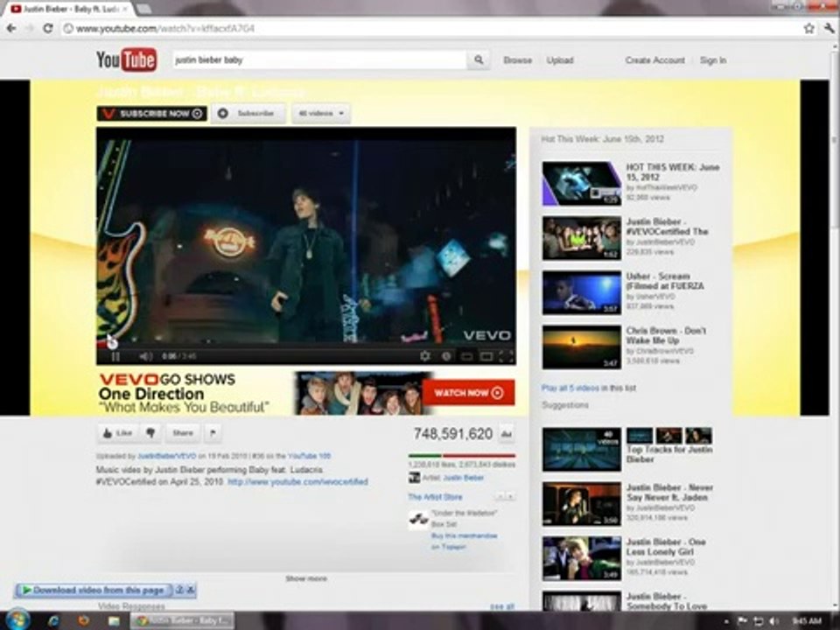The width and height of the screenshot is (840, 630).
Task: Open Justin Bieber #VEVOCertified video thumbnail
Action: coord(582,238)
